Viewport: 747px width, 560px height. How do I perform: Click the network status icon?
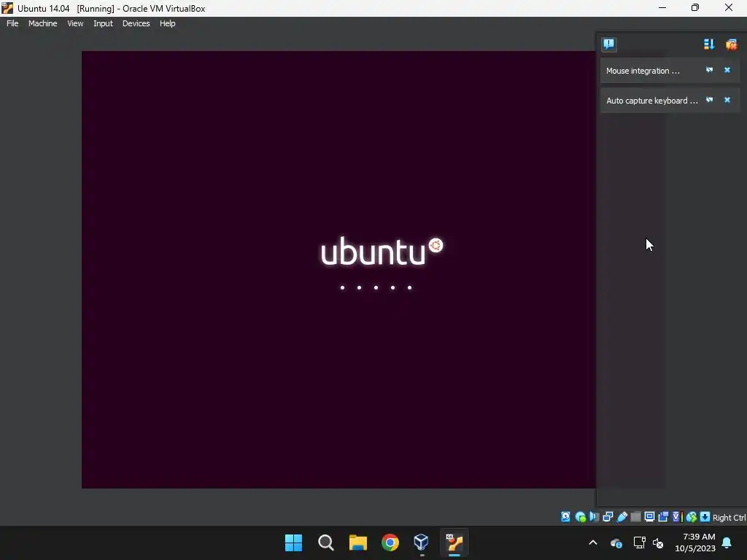(x=608, y=517)
